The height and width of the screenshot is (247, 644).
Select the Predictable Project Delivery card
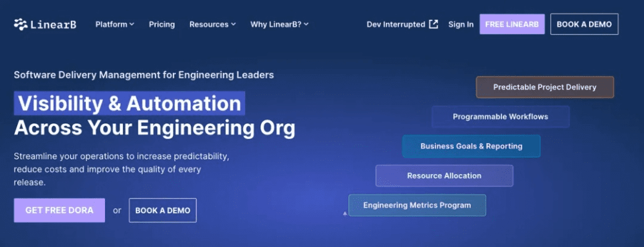click(x=545, y=87)
